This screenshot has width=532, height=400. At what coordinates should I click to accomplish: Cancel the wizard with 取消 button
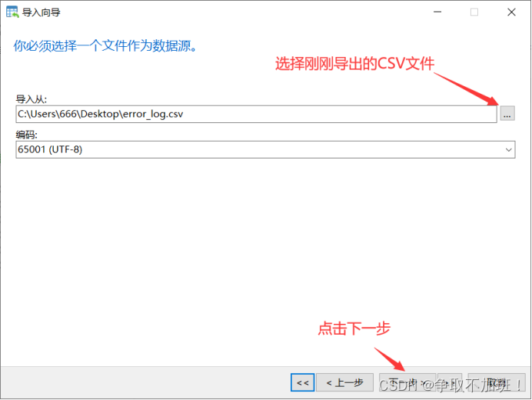[497, 382]
